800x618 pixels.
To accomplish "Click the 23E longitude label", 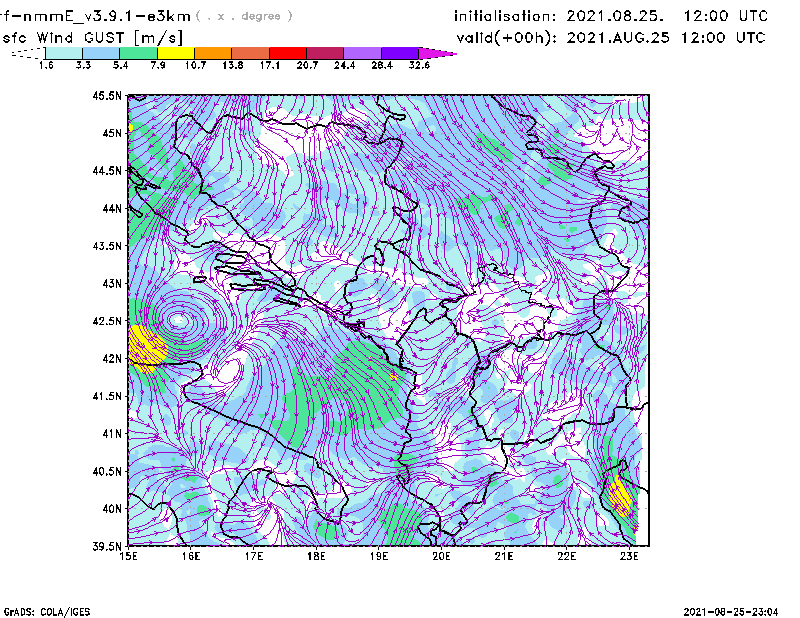I will coord(629,556).
